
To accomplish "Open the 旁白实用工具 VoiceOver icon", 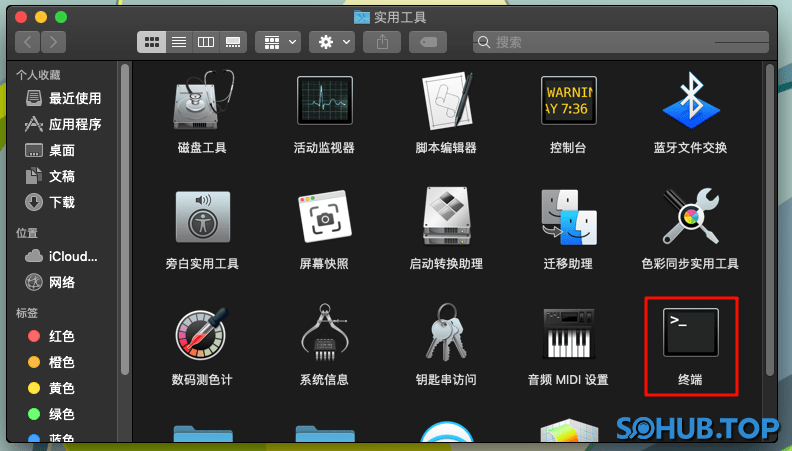I will click(202, 217).
